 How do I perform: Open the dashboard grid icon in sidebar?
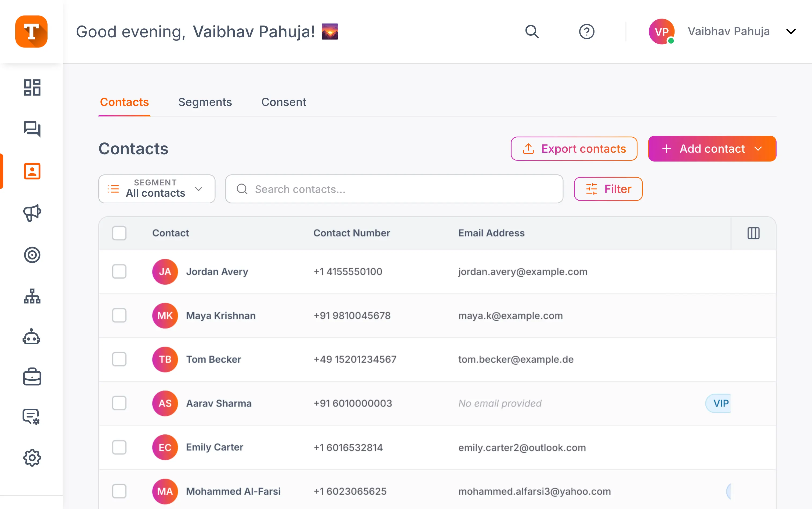(32, 87)
